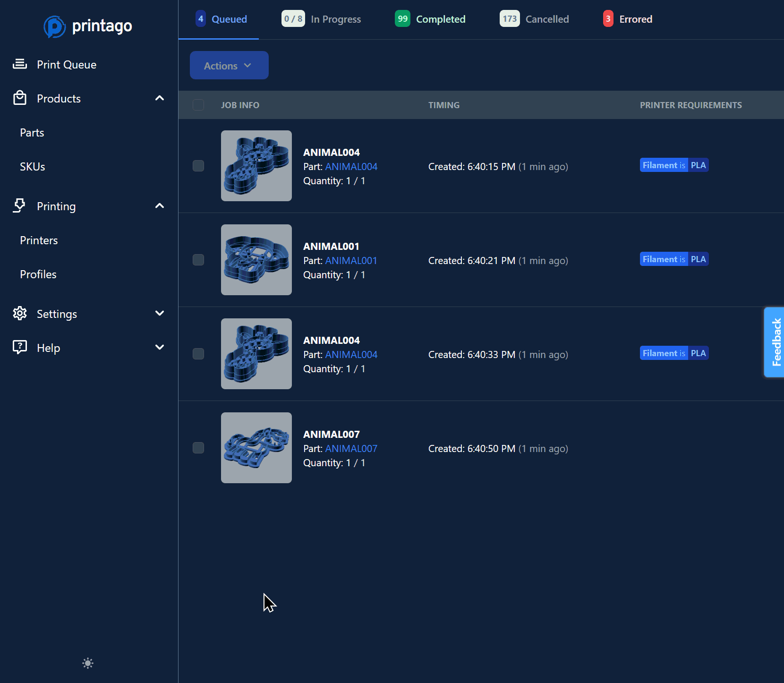Click the Cancelled count badge '173'
This screenshot has height=683, width=784.
click(x=510, y=19)
